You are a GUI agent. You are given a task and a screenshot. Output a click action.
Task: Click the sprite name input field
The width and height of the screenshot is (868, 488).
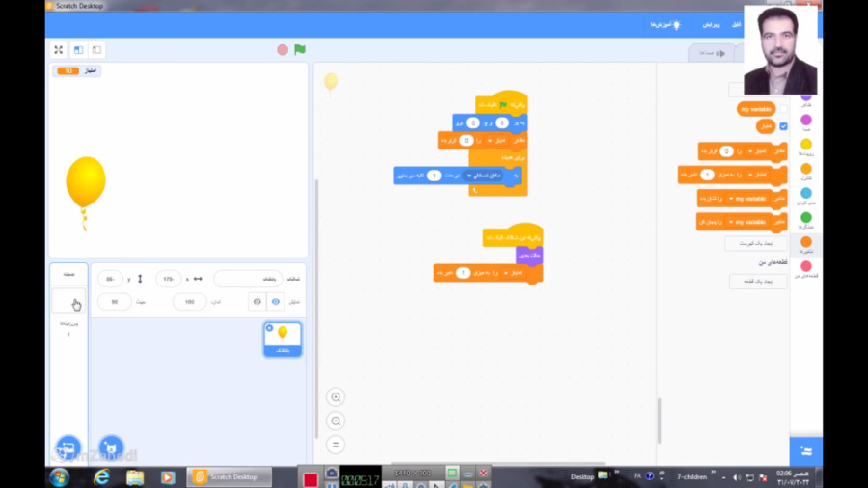[x=248, y=279]
